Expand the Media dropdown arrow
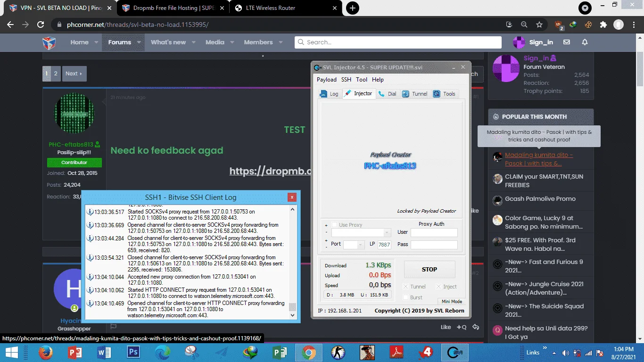Screen dimensions: 644x362 point(232,42)
